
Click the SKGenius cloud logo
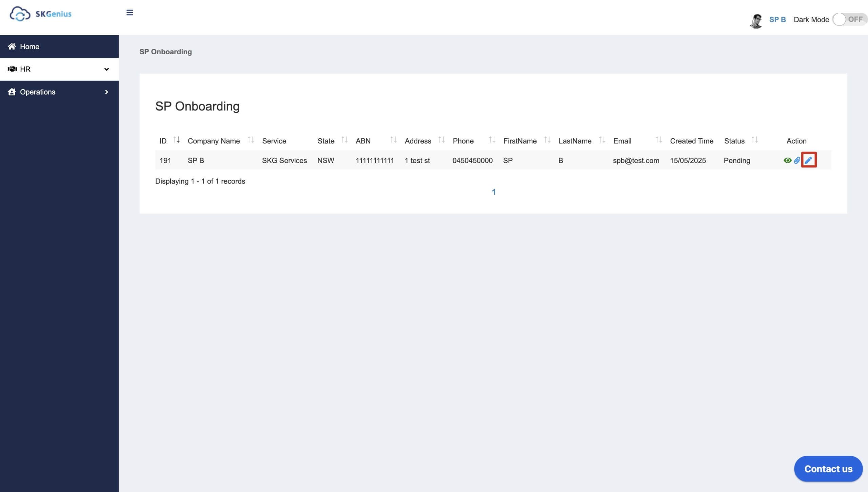(40, 14)
